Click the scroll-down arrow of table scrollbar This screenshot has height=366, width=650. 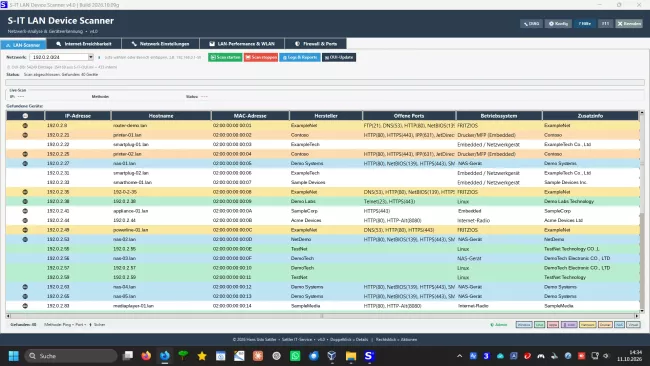pos(642,310)
